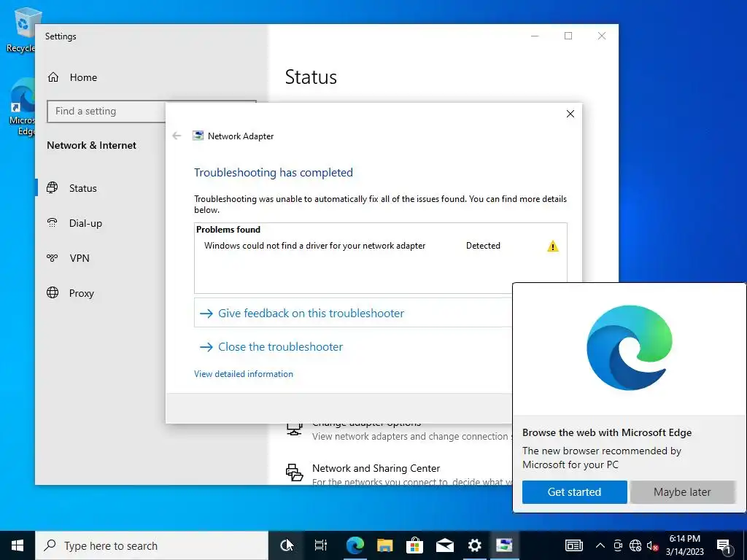Click the Network Adapter title icon
Viewport: 747px width, 560px height.
(x=198, y=136)
